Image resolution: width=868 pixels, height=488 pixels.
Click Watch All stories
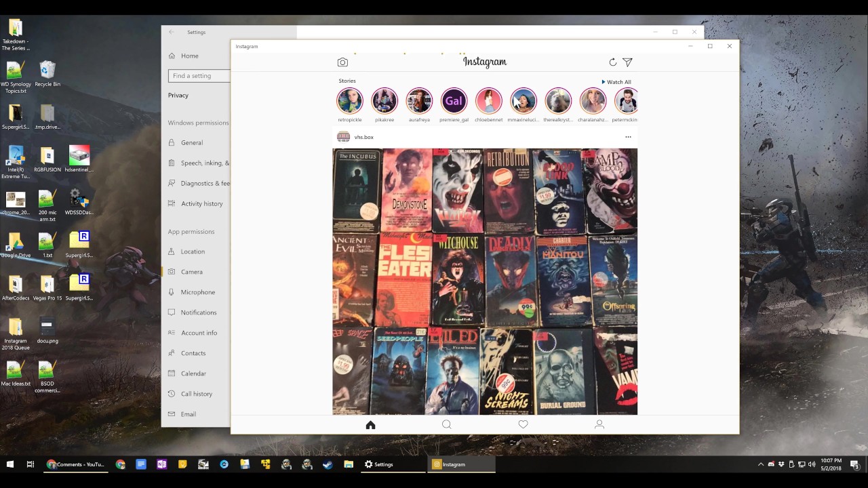[x=616, y=82]
